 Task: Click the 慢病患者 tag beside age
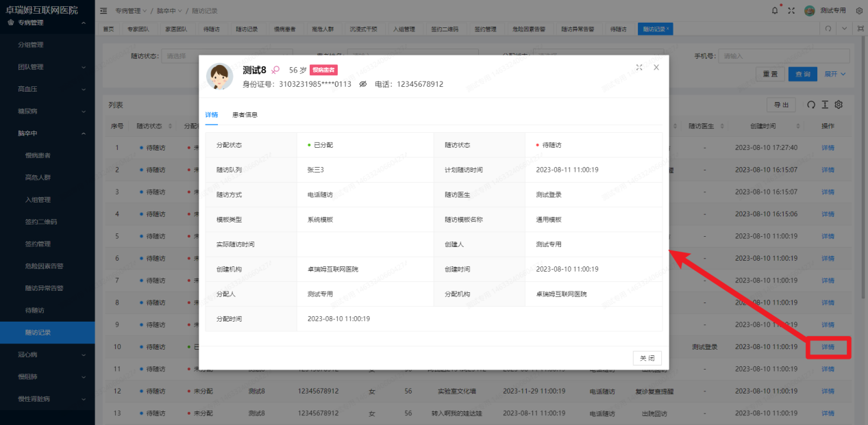click(323, 70)
